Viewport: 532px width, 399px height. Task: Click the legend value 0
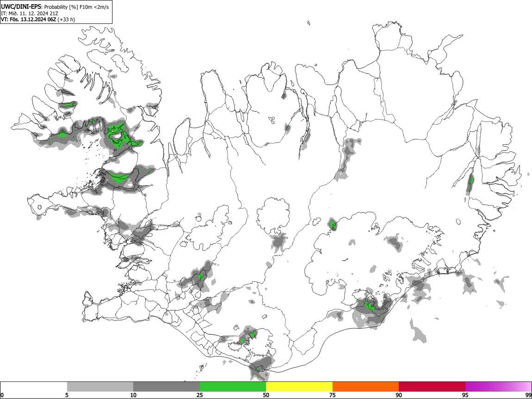(x=2, y=395)
